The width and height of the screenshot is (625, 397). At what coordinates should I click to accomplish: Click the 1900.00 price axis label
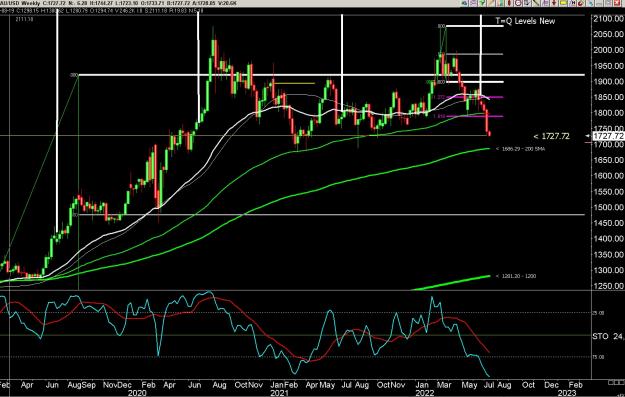pyautogui.click(x=608, y=82)
